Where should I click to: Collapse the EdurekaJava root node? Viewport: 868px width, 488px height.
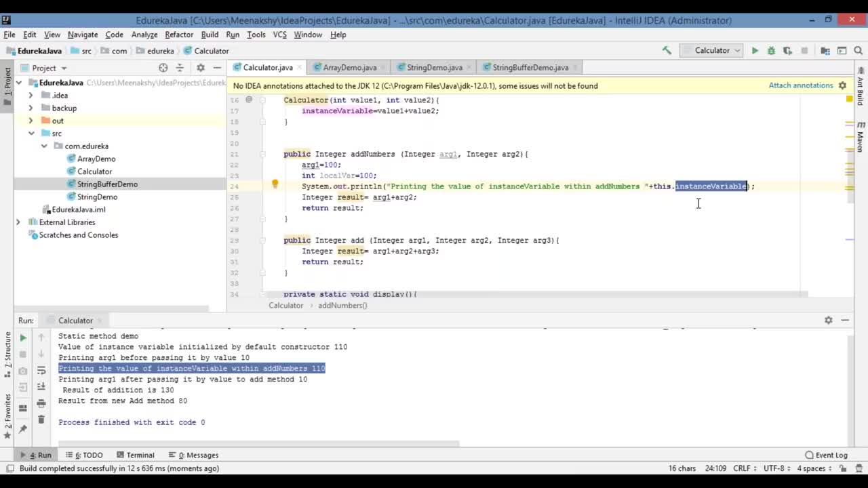pyautogui.click(x=19, y=83)
